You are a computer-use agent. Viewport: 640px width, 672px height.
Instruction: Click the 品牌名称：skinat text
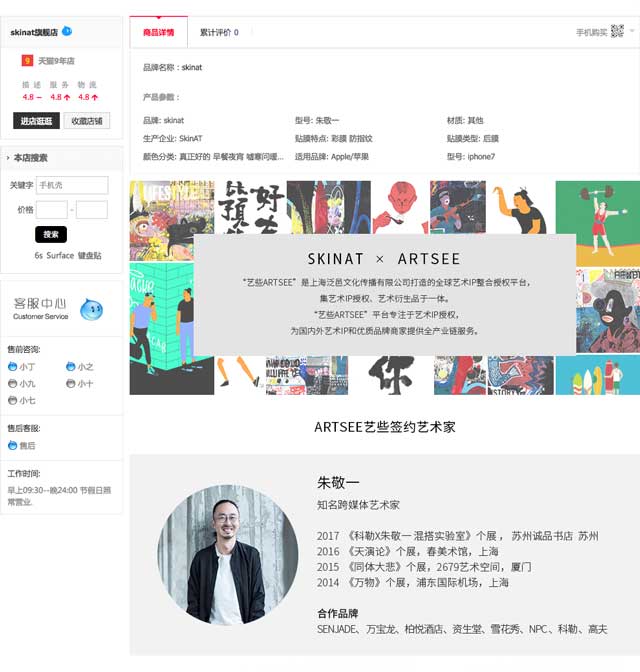coord(172,67)
